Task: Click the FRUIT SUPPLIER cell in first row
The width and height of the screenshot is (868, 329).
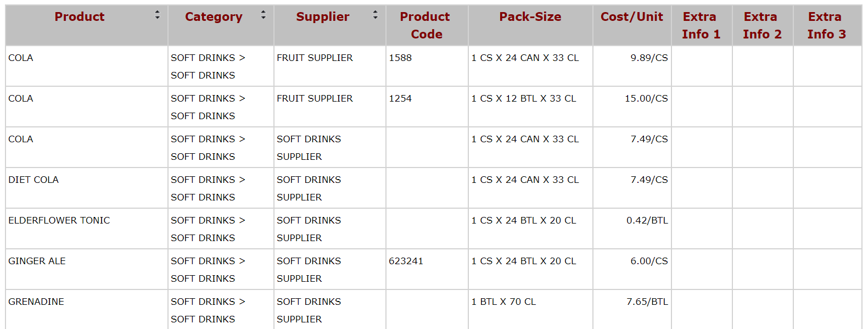Action: point(315,58)
